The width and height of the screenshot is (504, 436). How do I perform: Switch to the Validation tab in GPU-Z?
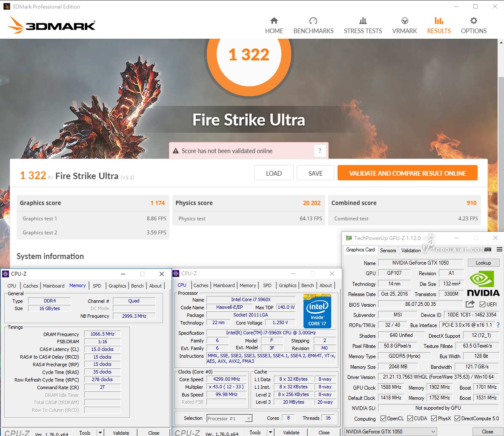coord(411,250)
